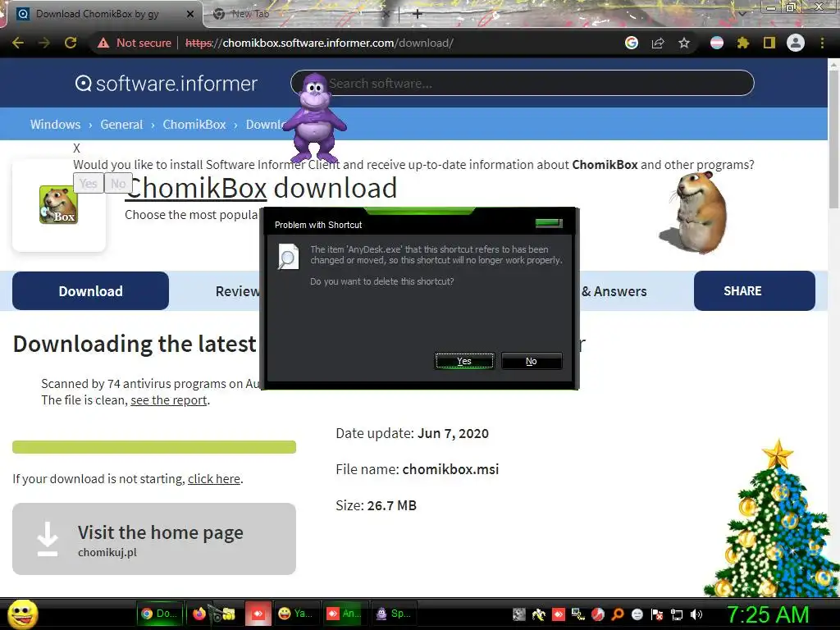Select the Download page tab
Viewport: 840px width, 630px height.
point(90,291)
